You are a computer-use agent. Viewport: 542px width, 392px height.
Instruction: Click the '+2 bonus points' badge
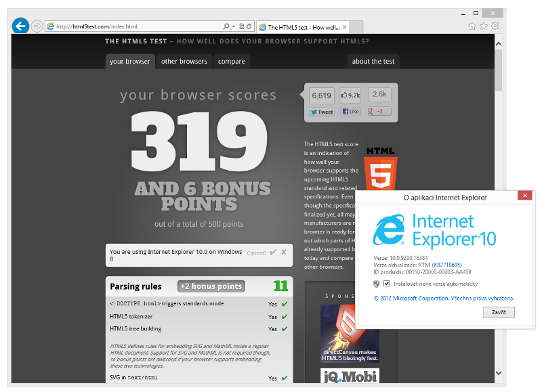point(211,286)
